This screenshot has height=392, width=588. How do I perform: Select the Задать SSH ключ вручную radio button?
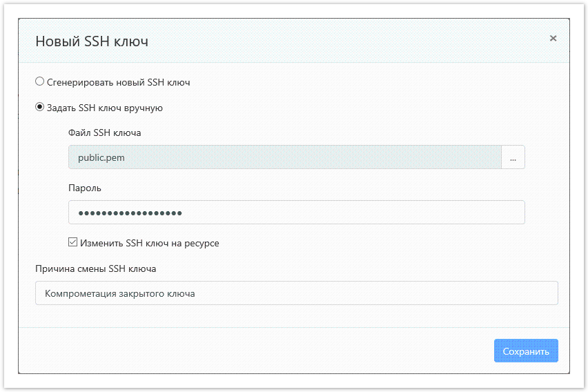click(40, 108)
